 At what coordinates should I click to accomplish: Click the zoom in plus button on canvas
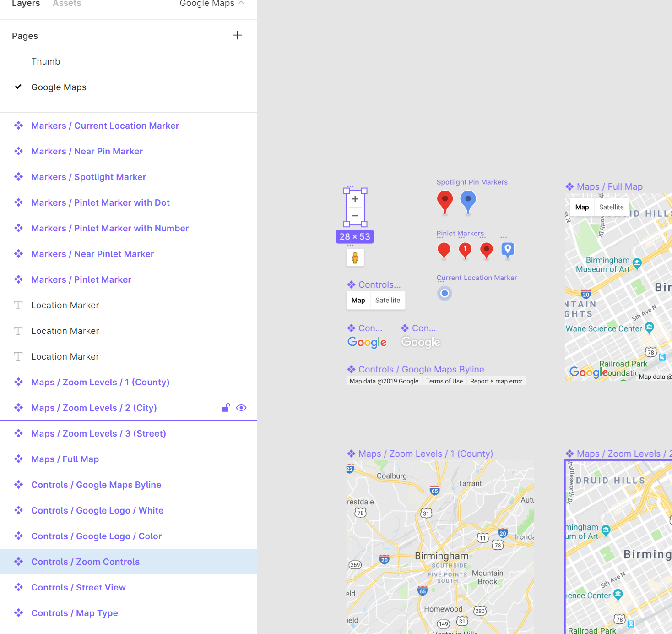tap(355, 199)
